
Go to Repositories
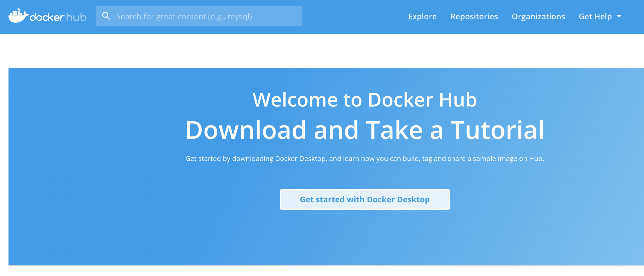(474, 16)
